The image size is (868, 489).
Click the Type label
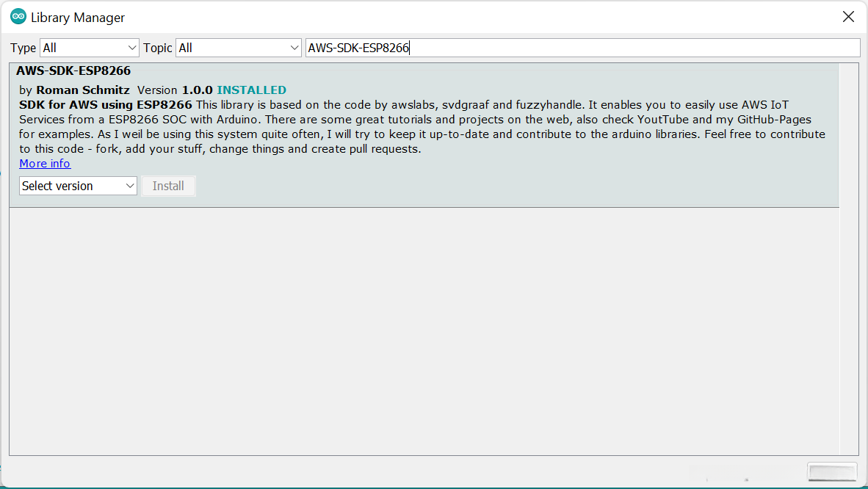[23, 48]
